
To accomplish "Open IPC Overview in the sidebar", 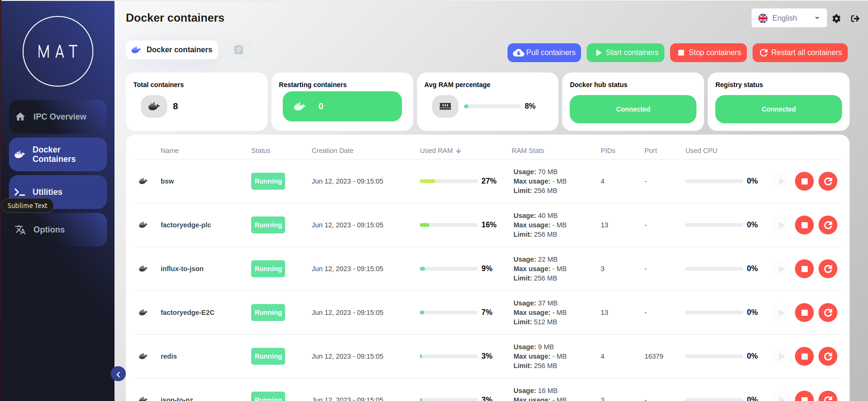I will point(58,117).
